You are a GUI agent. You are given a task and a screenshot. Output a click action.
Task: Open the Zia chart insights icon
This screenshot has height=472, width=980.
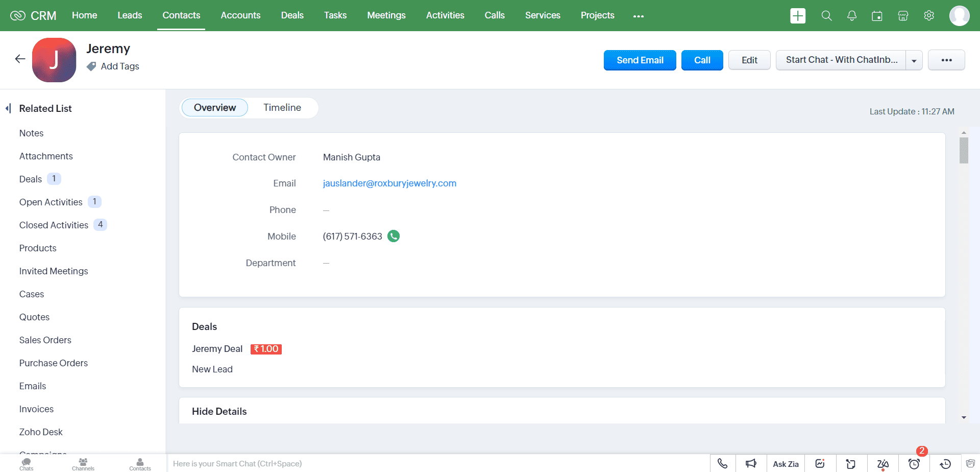820,463
